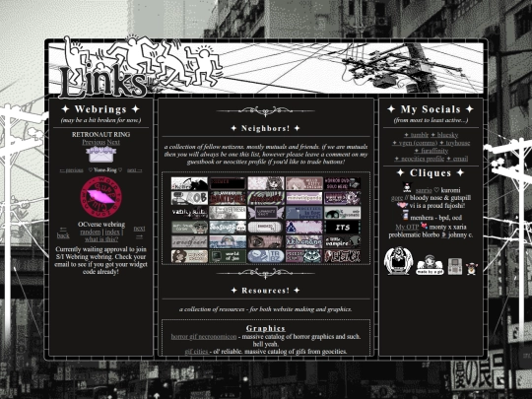Click the sweetheart neighbor button
The height and width of the screenshot is (399, 532).
point(189,242)
